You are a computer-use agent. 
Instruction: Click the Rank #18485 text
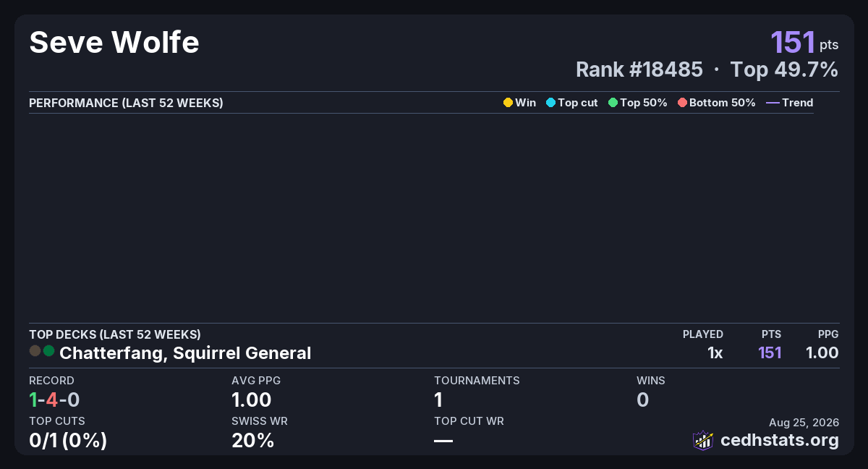[x=639, y=69]
